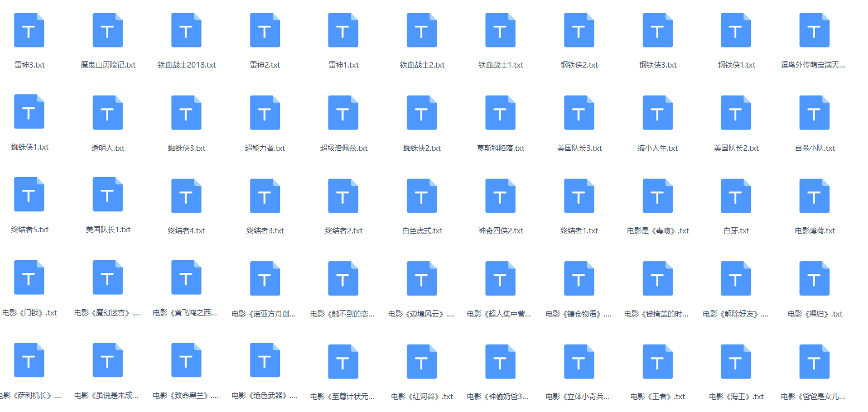Select the 终结者5.txt file icon

29,194
